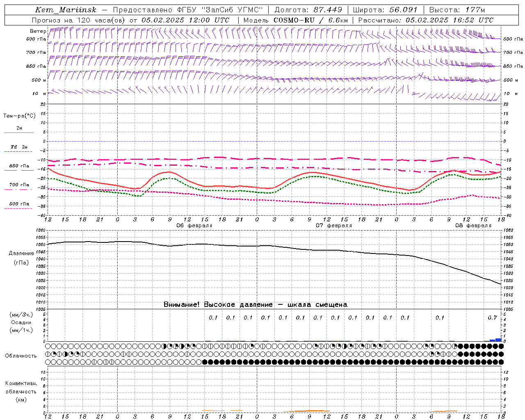Click the '(мм/1ч.)' precipitation unit label
The image size is (525, 420).
[21, 330]
